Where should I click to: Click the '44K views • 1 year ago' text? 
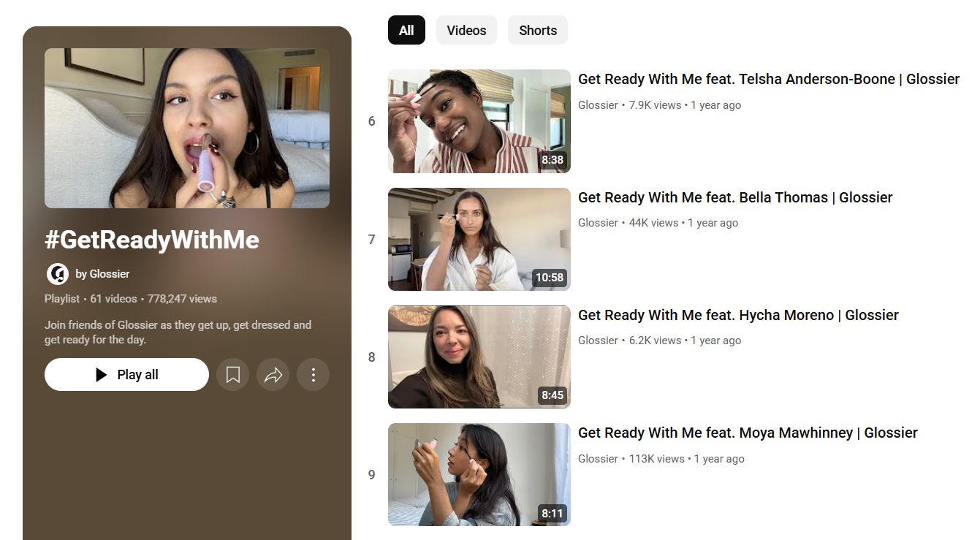683,223
